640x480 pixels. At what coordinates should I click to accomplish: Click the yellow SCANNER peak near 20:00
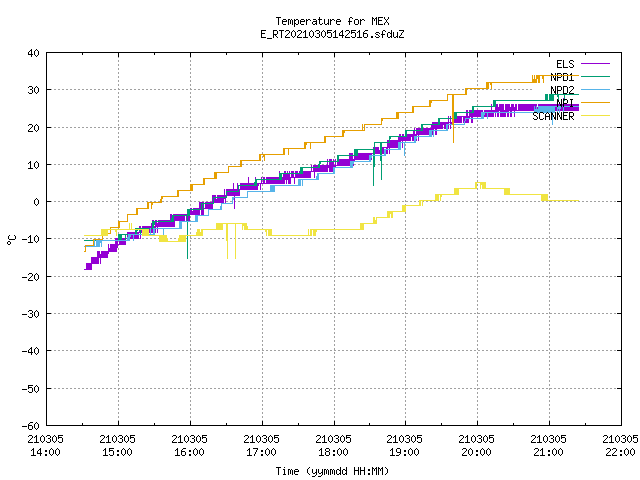click(x=480, y=185)
